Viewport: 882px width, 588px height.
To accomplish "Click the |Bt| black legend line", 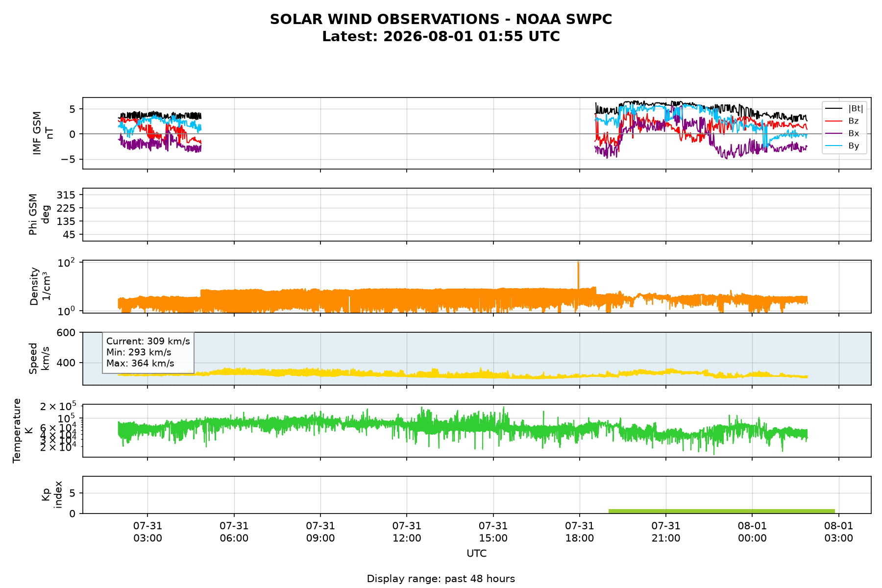I will [x=833, y=108].
